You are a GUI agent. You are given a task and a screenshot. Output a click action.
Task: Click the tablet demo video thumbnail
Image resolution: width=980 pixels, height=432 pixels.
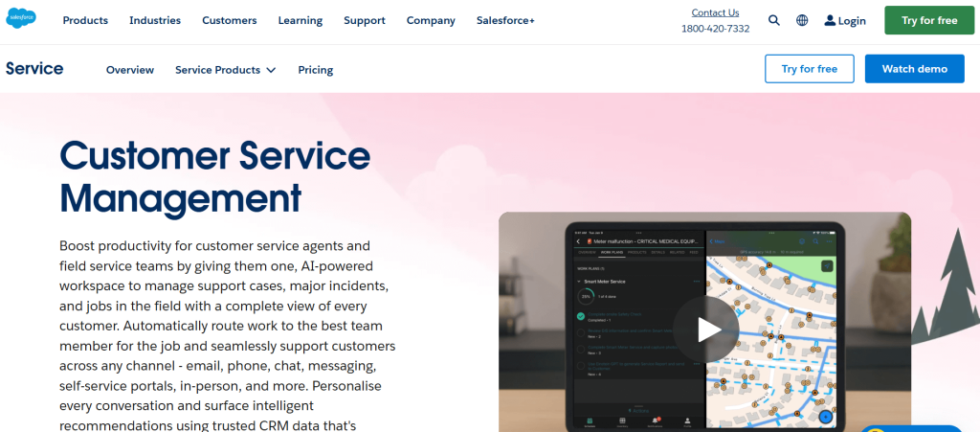point(705,322)
